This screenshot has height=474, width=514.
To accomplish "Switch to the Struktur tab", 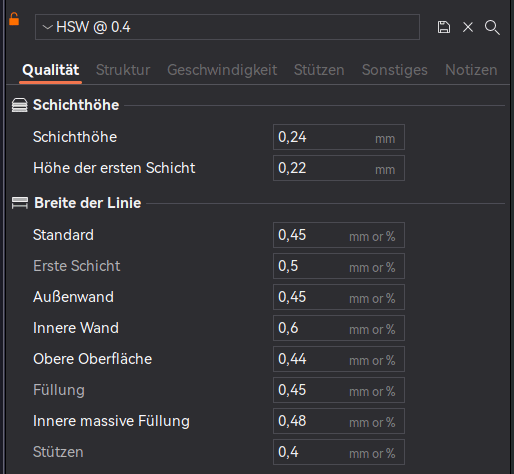I will tap(123, 70).
